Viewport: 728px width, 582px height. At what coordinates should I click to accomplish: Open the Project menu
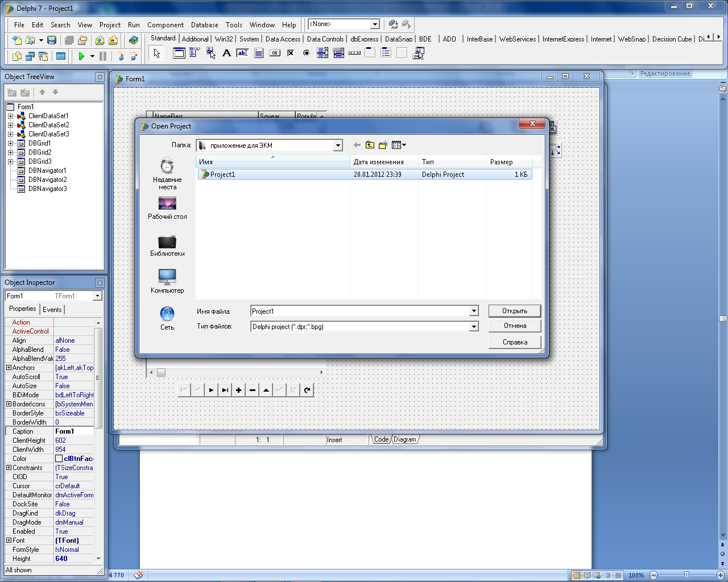pyautogui.click(x=110, y=25)
